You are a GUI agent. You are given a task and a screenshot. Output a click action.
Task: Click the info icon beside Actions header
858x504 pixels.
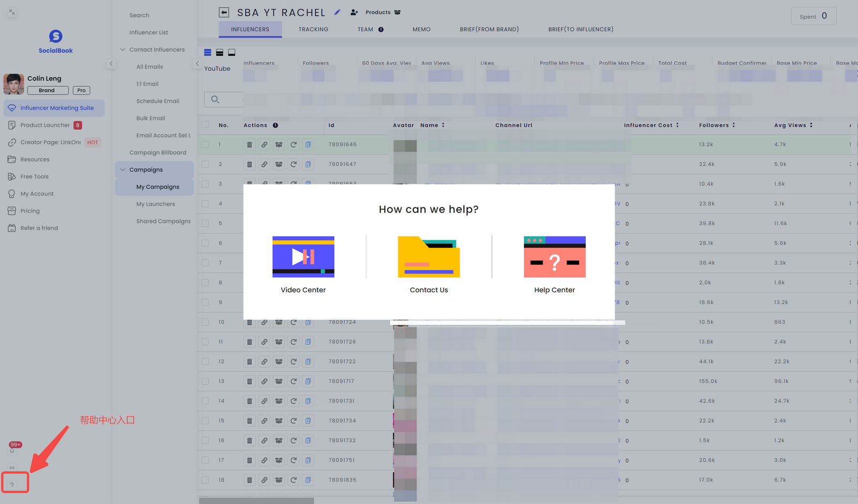pyautogui.click(x=275, y=125)
